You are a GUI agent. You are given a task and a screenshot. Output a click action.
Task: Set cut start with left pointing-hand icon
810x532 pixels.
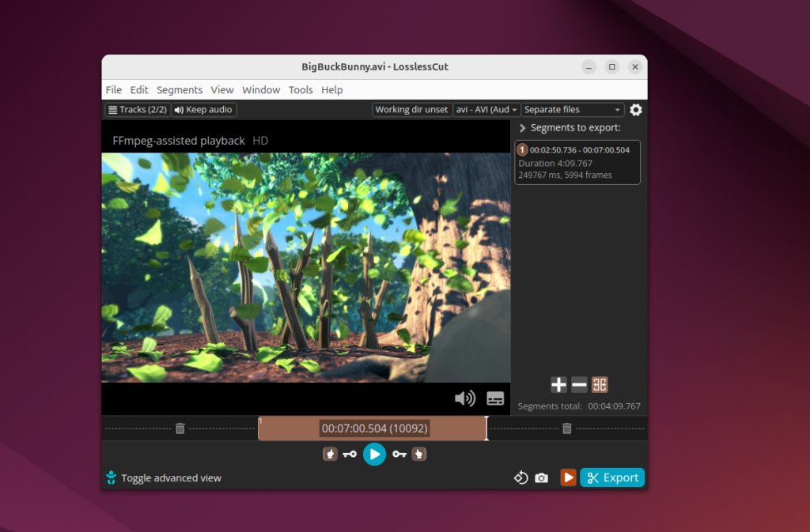click(x=330, y=455)
